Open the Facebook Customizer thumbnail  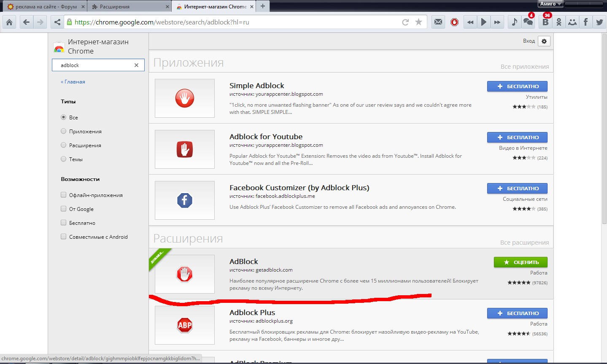(185, 200)
